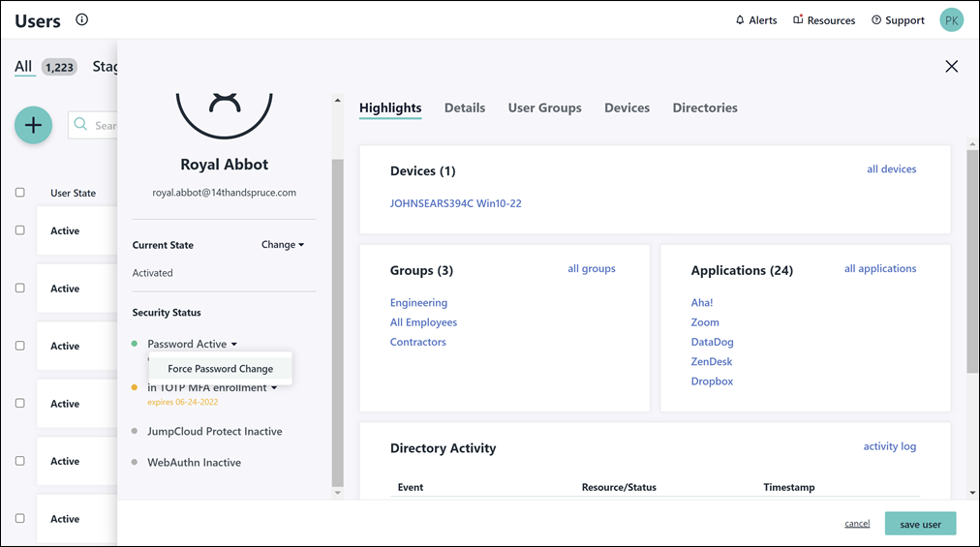This screenshot has width=980, height=547.
Task: Click the save user button
Action: tap(919, 524)
